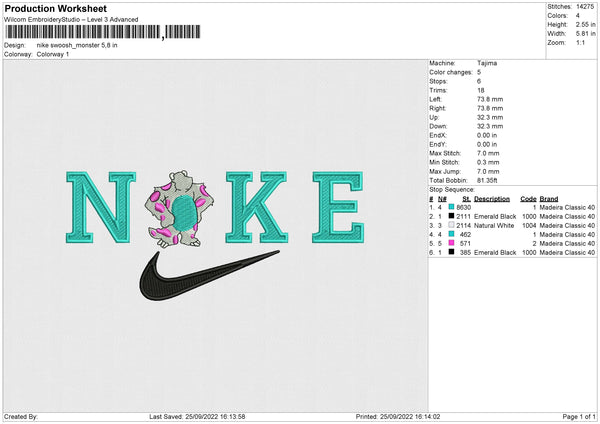This screenshot has width=600, height=424.
Task: Select the Stitches count 14275
Action: (585, 7)
